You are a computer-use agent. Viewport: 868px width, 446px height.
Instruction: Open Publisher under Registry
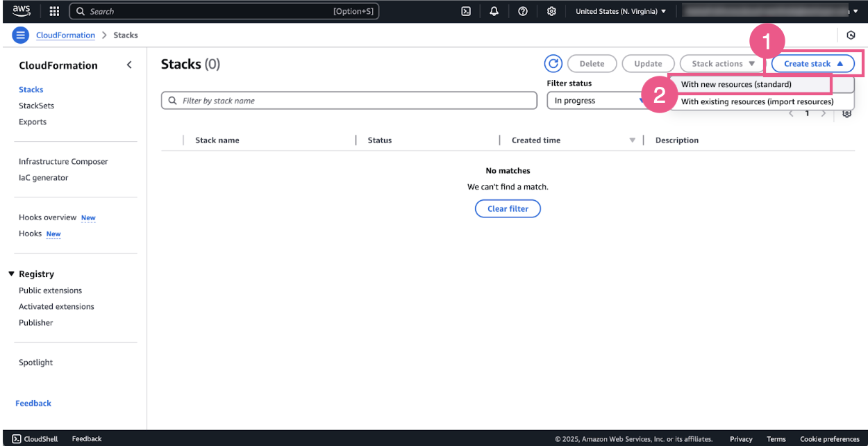[x=36, y=322]
